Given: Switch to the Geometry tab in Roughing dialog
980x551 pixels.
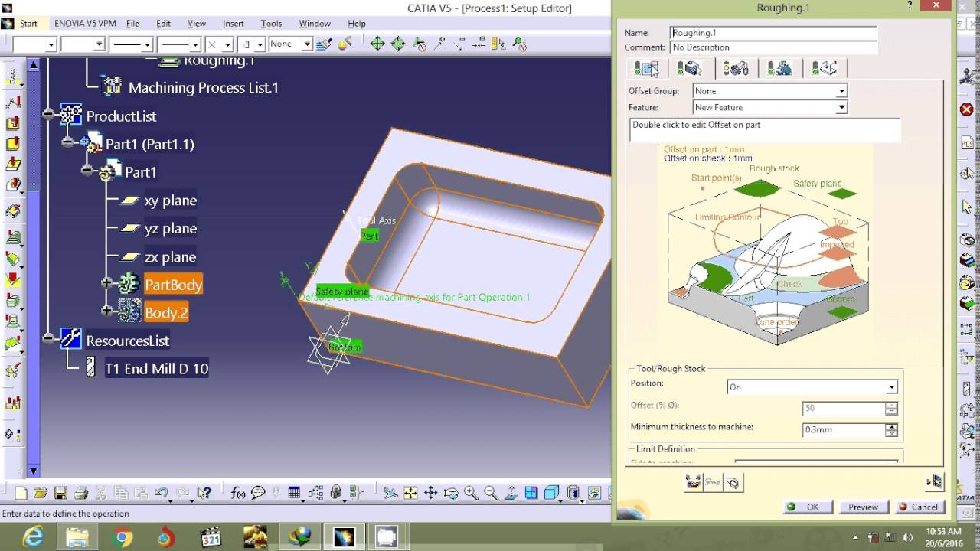Looking at the screenshot, I should (691, 69).
